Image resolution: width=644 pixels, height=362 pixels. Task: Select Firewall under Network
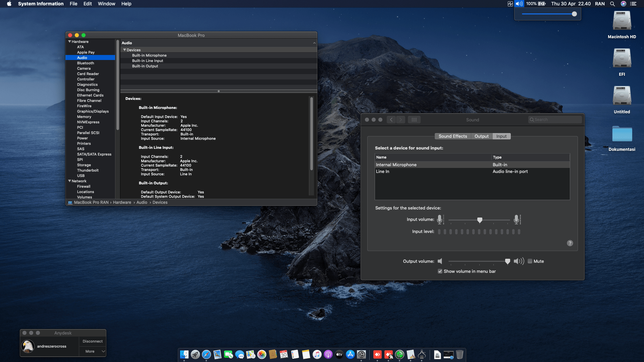(84, 186)
